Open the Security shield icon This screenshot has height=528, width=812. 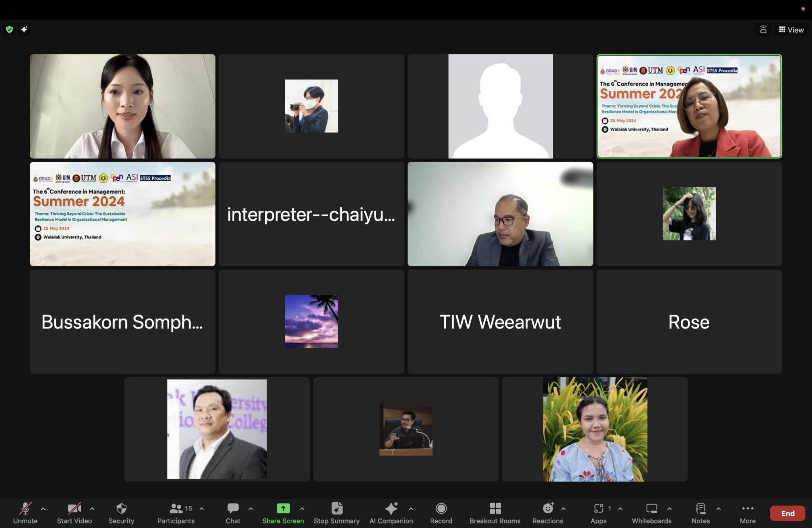[121, 509]
